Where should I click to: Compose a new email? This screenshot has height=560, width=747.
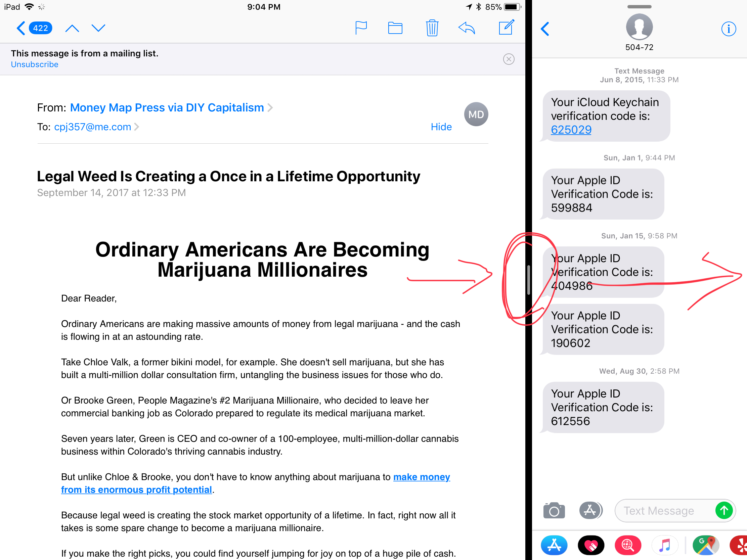coord(506,27)
